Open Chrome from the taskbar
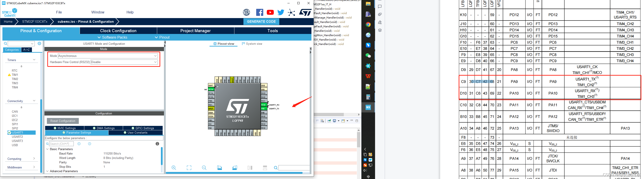This screenshot has width=644, height=179. pyautogui.click(x=368, y=24)
